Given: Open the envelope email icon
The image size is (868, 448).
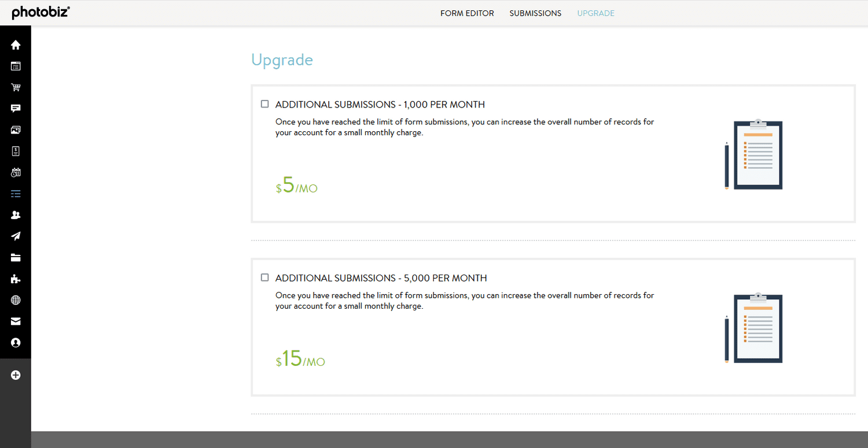Looking at the screenshot, I should click(16, 321).
